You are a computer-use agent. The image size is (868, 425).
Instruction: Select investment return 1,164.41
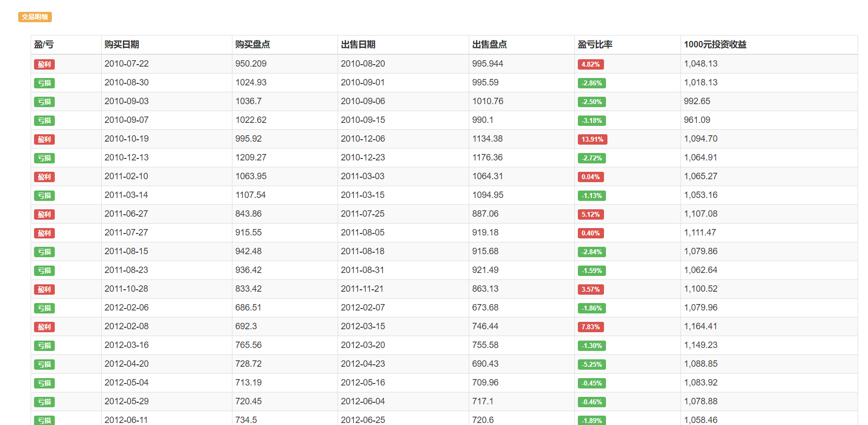tap(701, 326)
